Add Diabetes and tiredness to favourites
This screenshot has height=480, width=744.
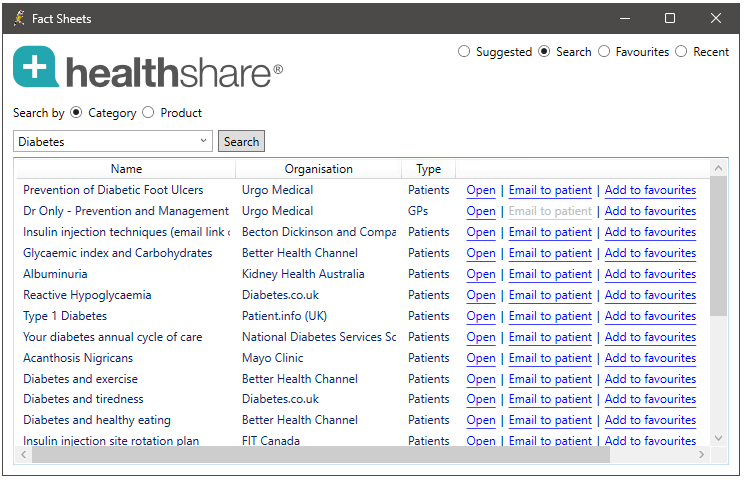pos(650,399)
